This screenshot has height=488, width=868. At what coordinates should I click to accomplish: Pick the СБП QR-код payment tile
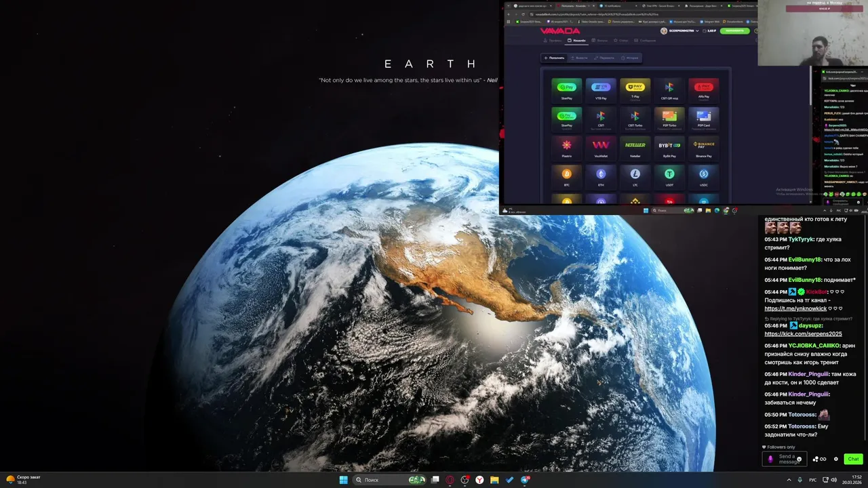(669, 89)
